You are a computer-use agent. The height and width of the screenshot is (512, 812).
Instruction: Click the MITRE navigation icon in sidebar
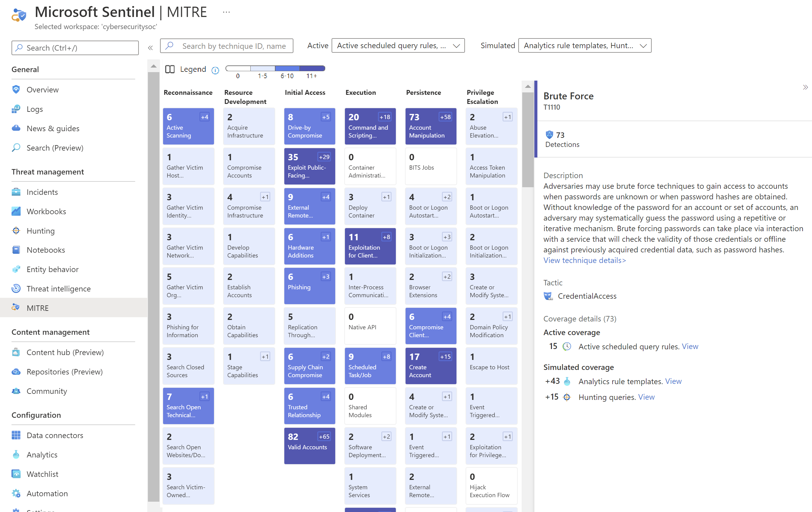click(16, 308)
